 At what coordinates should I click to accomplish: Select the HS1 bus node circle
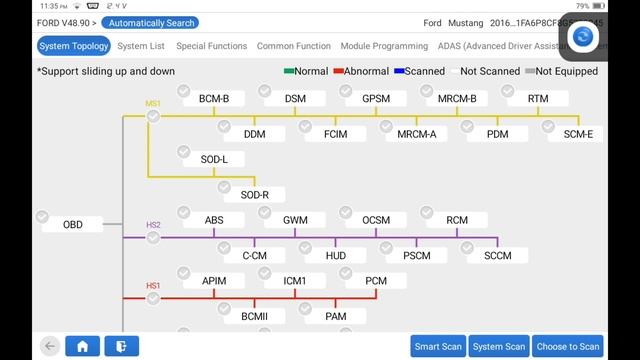(153, 298)
